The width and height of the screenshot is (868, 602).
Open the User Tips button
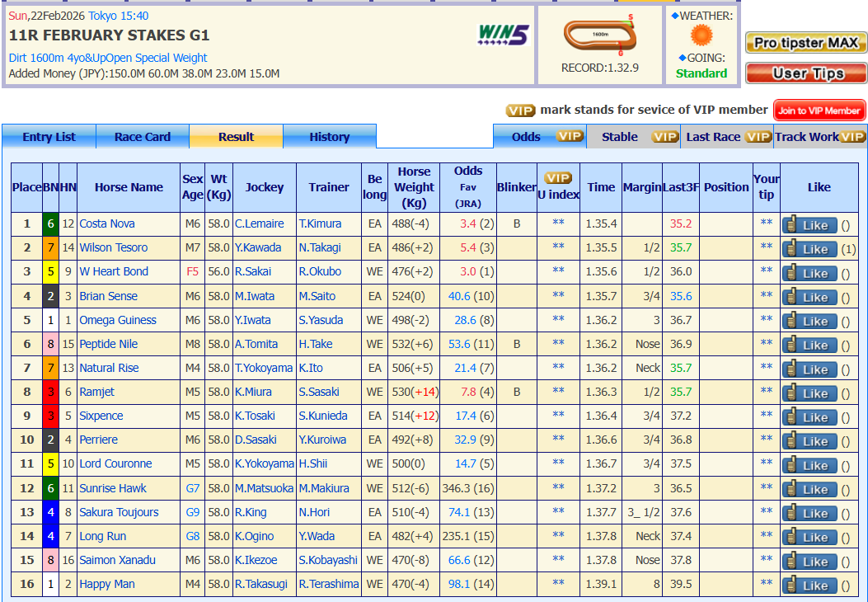(x=806, y=73)
